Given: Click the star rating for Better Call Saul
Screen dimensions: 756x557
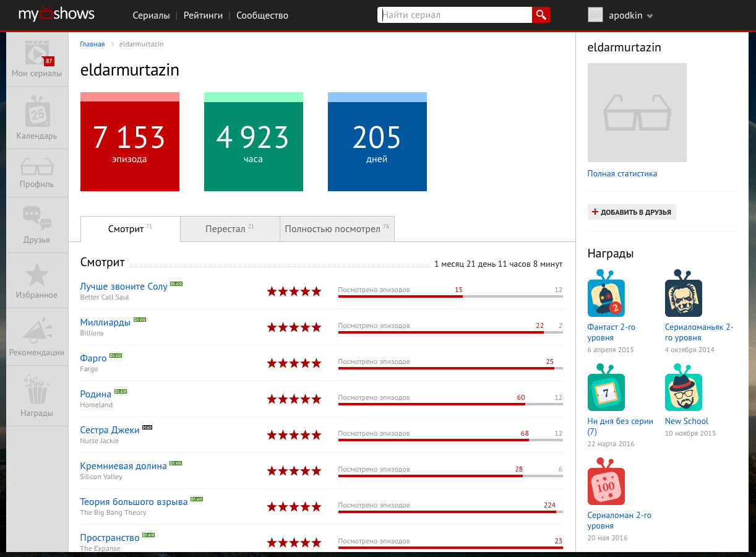Looking at the screenshot, I should tap(294, 291).
